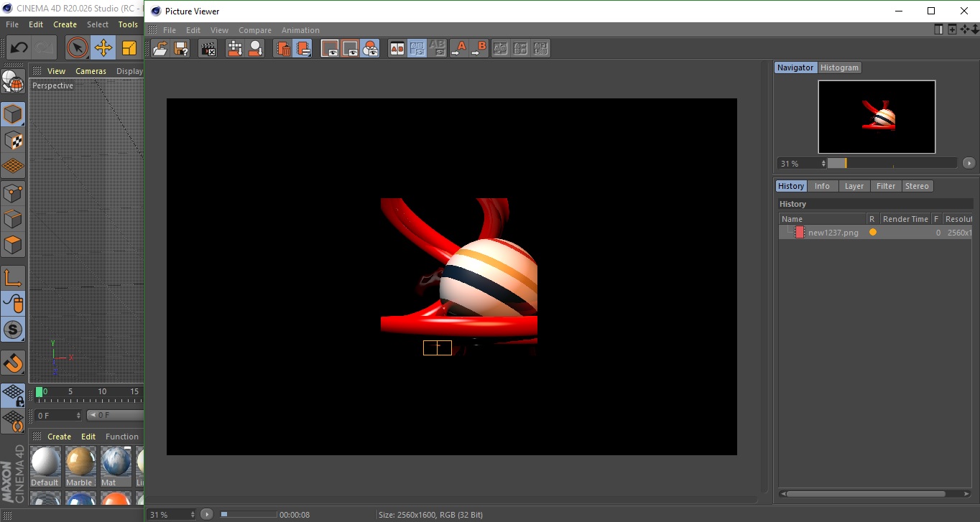Switch to the Filter tab
Image resolution: width=980 pixels, height=522 pixels.
coord(886,186)
